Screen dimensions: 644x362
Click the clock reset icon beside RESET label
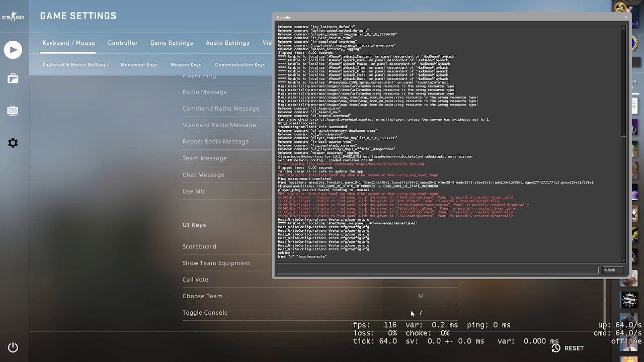555,347
